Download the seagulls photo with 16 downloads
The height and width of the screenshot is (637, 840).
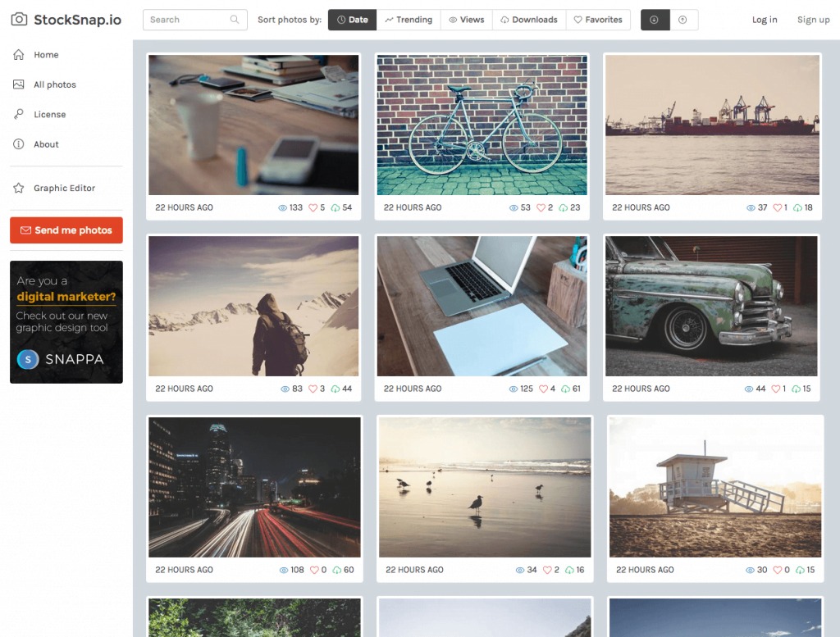[x=569, y=570]
